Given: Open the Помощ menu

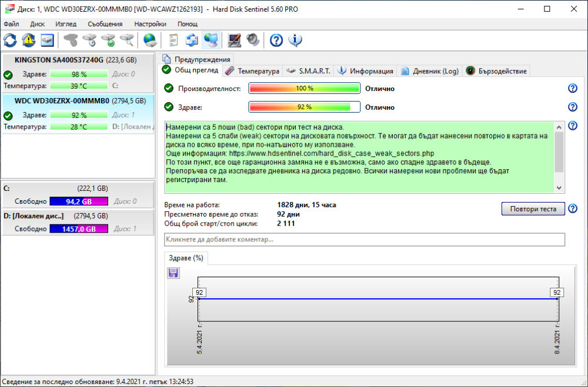Looking at the screenshot, I should [188, 24].
